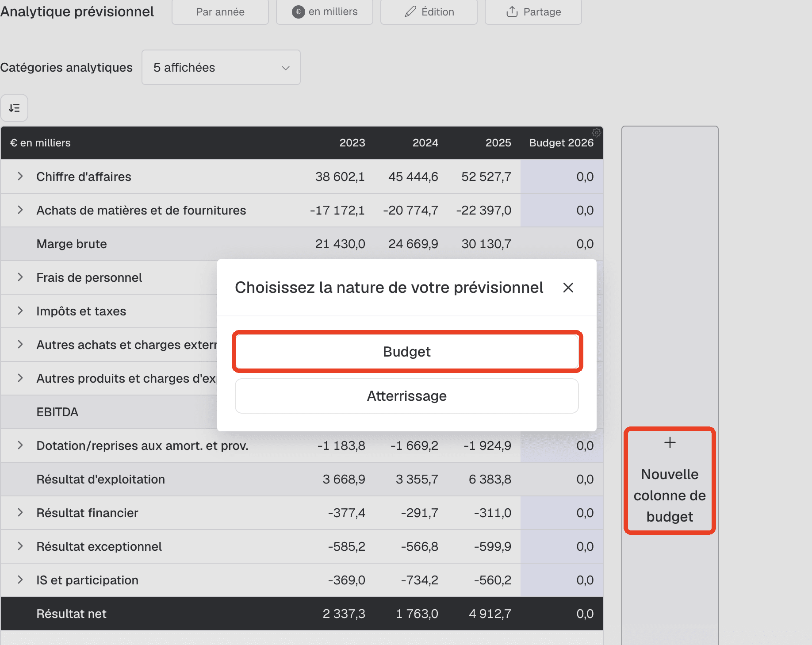The height and width of the screenshot is (645, 812).
Task: Click the Résultat net row label
Action: point(71,614)
